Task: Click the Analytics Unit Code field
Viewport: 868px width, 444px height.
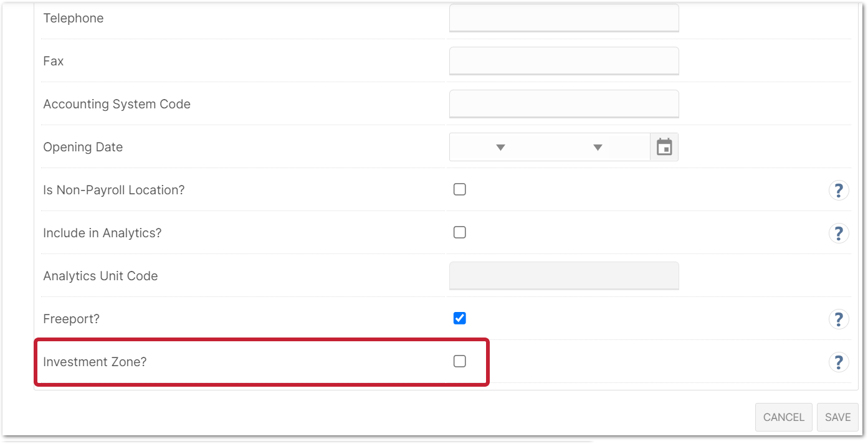Action: [x=563, y=276]
